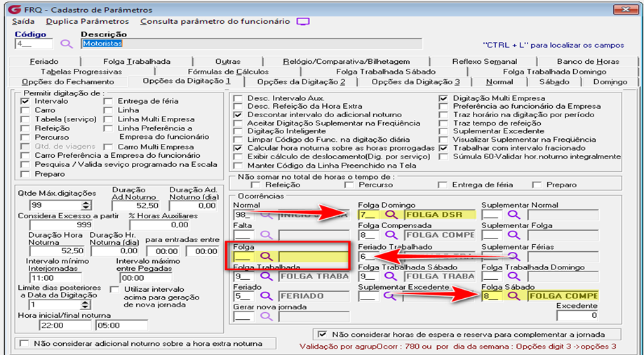
Task: Click the Hora inicial noturna 22:00 field
Action: tap(65, 326)
